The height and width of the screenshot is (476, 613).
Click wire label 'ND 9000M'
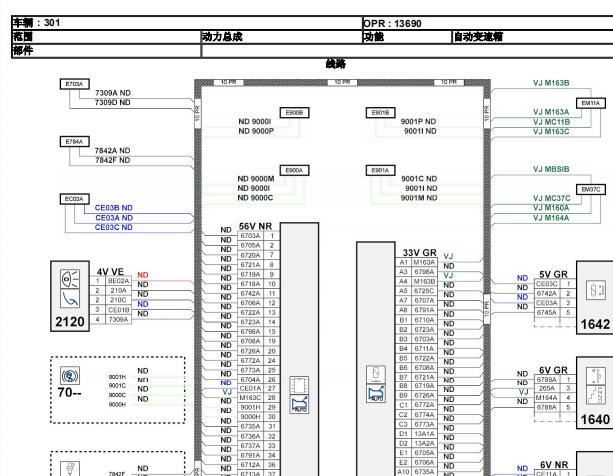click(x=256, y=179)
